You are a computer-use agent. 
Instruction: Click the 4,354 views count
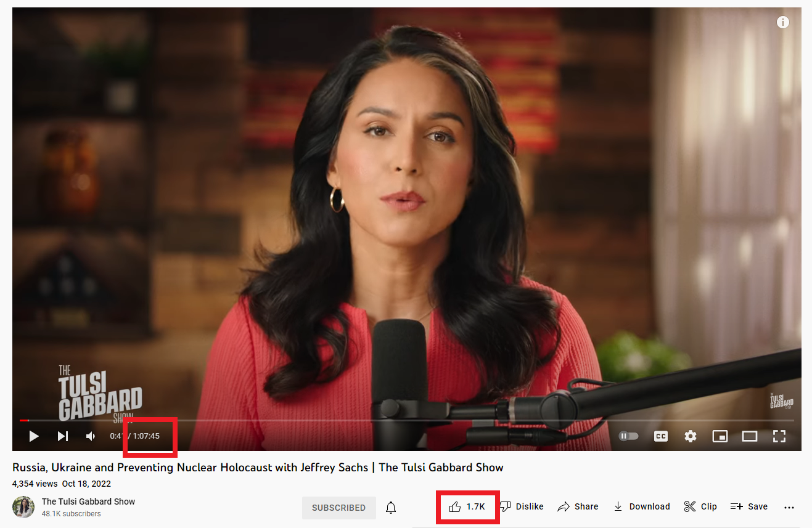tap(35, 484)
